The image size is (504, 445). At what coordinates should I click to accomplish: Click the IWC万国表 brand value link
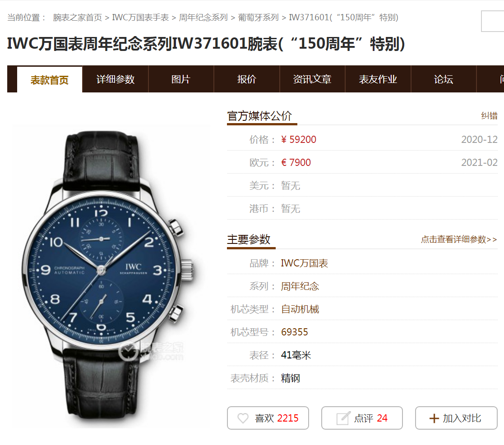tap(305, 263)
